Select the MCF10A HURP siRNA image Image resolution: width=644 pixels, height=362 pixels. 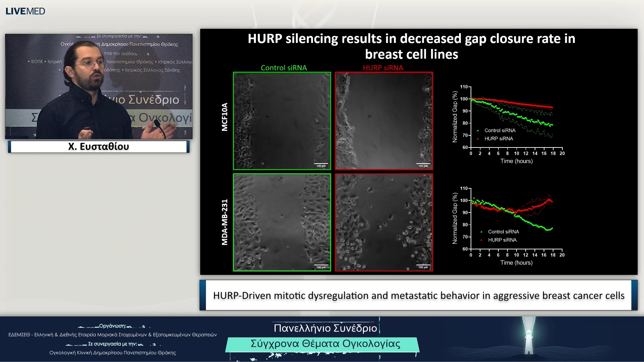click(384, 121)
